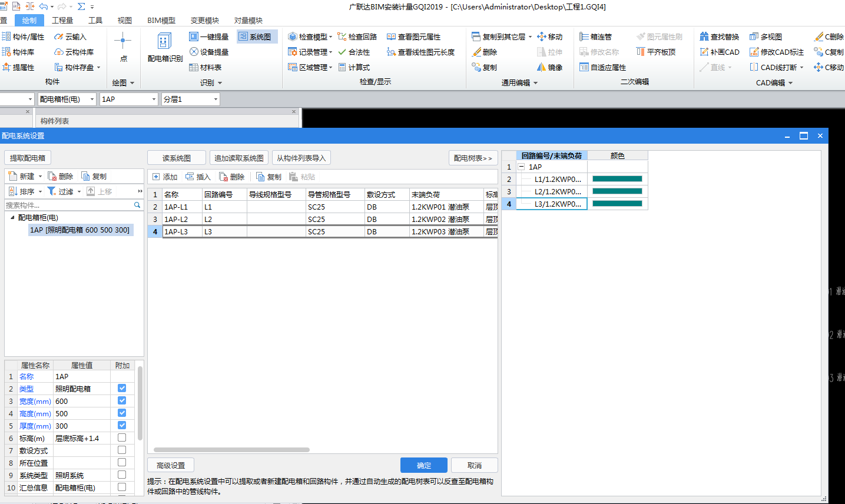Collapse the 配电箱柜(电) tree node
Screen dimensions: 845x504
click(x=12, y=217)
